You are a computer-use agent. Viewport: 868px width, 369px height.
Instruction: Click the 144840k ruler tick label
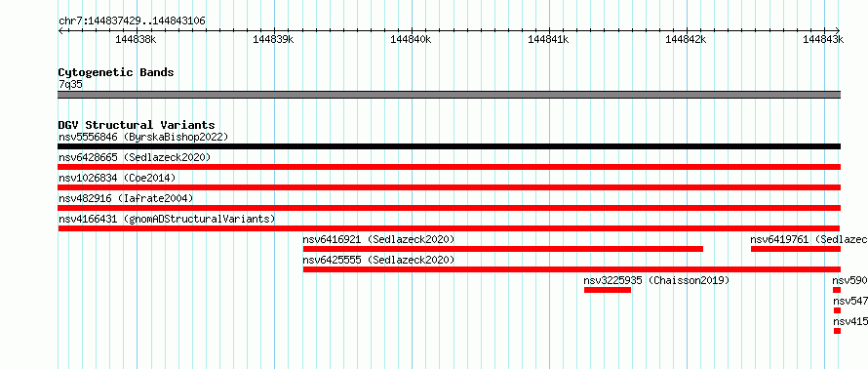pyautogui.click(x=411, y=39)
